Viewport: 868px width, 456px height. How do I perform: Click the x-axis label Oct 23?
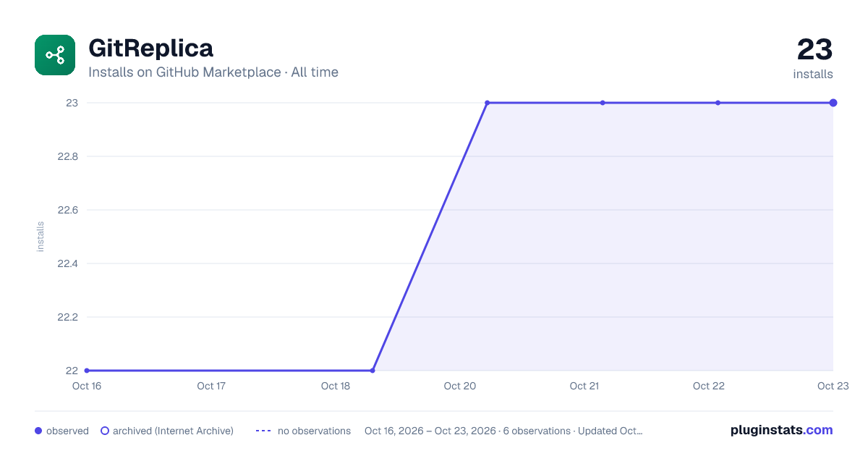coord(833,386)
